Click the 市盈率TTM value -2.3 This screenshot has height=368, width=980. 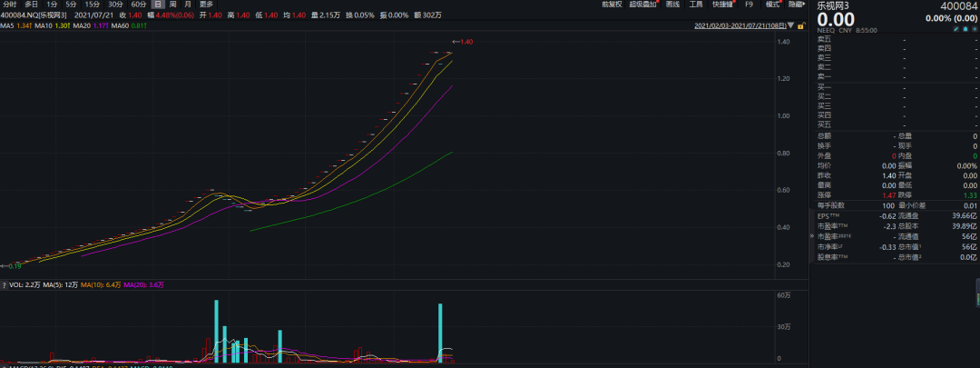click(x=890, y=225)
